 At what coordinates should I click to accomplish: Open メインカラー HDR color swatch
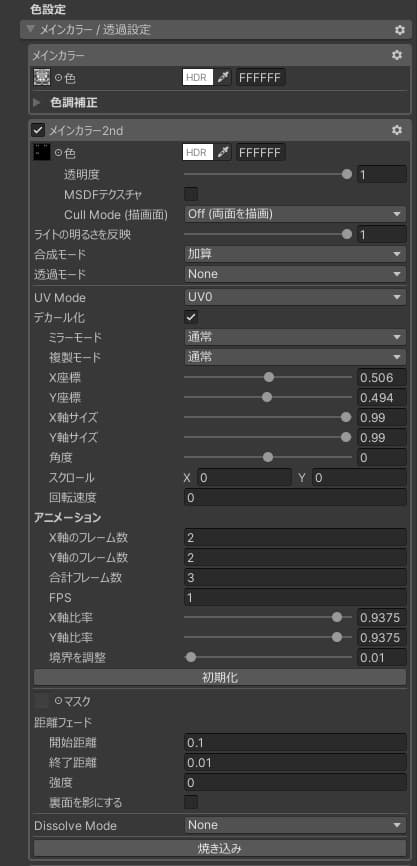(x=198, y=78)
